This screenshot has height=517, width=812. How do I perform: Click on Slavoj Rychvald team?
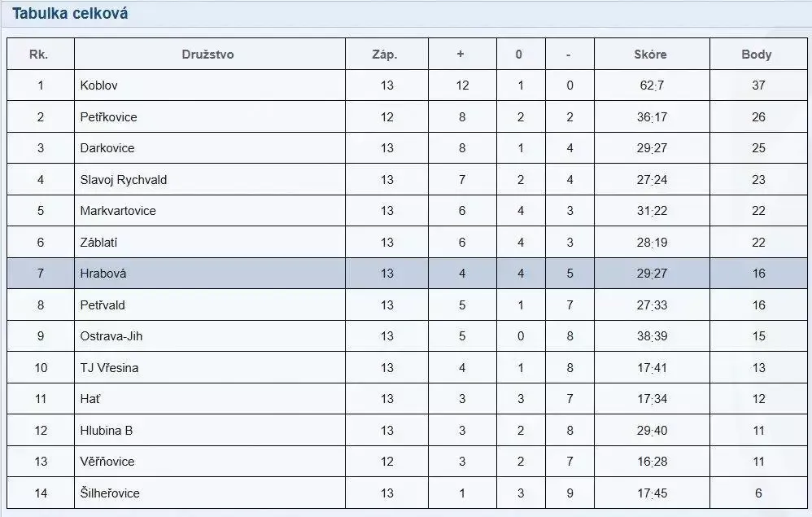tap(124, 180)
